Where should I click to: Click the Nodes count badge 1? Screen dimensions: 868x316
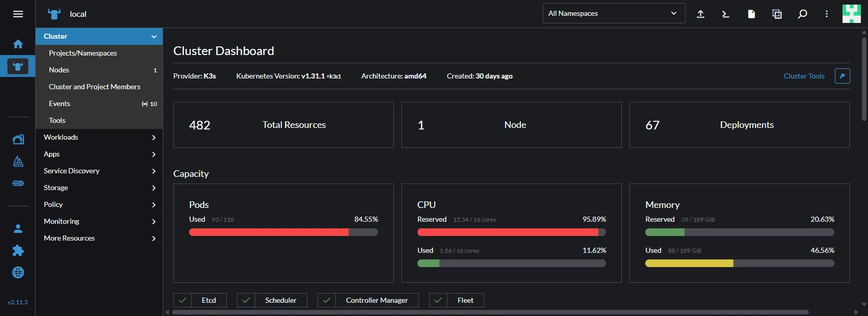point(155,70)
